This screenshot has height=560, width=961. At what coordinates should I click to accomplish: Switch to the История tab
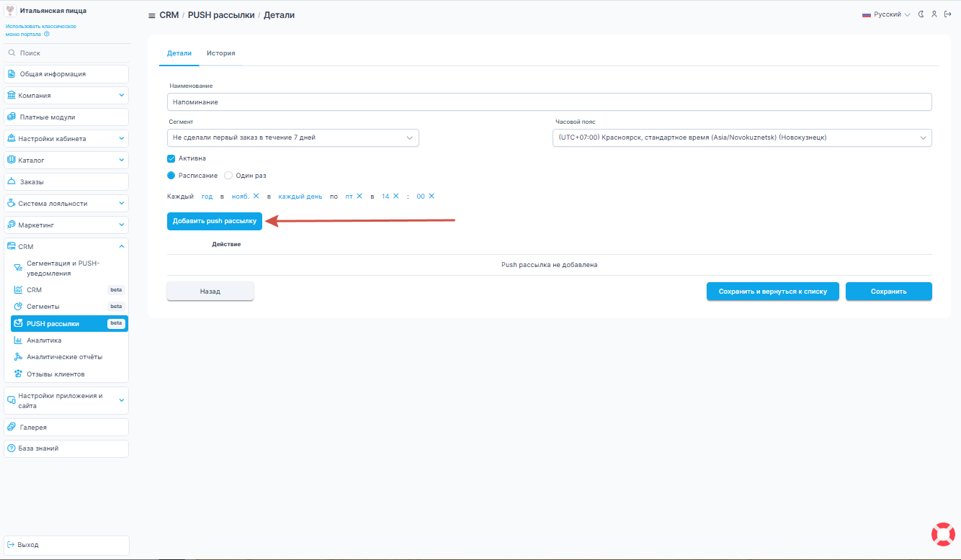[x=221, y=53]
